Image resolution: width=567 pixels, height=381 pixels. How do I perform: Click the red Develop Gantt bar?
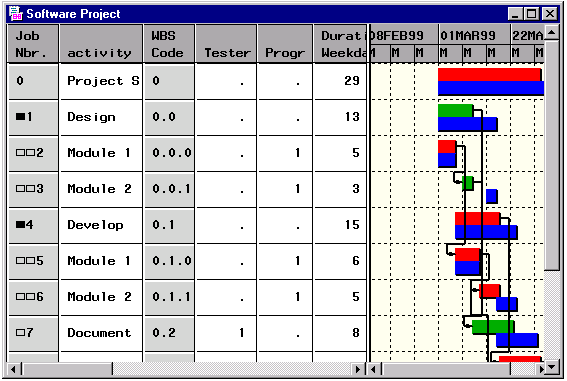(x=477, y=219)
